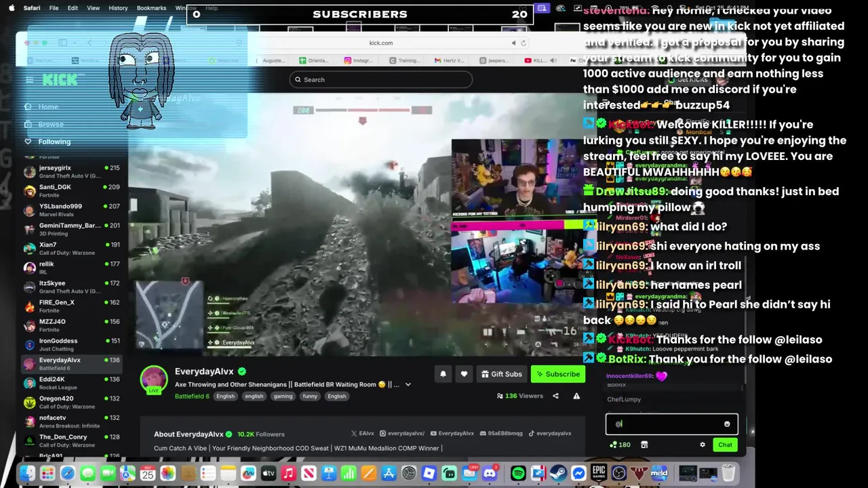868x488 pixels.
Task: Open the Kicks shop icon below chat
Action: [644, 445]
